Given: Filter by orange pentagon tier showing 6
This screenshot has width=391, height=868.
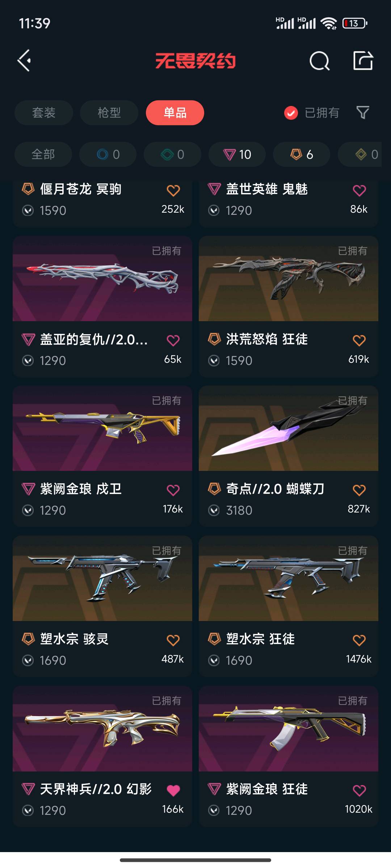Looking at the screenshot, I should coord(302,154).
